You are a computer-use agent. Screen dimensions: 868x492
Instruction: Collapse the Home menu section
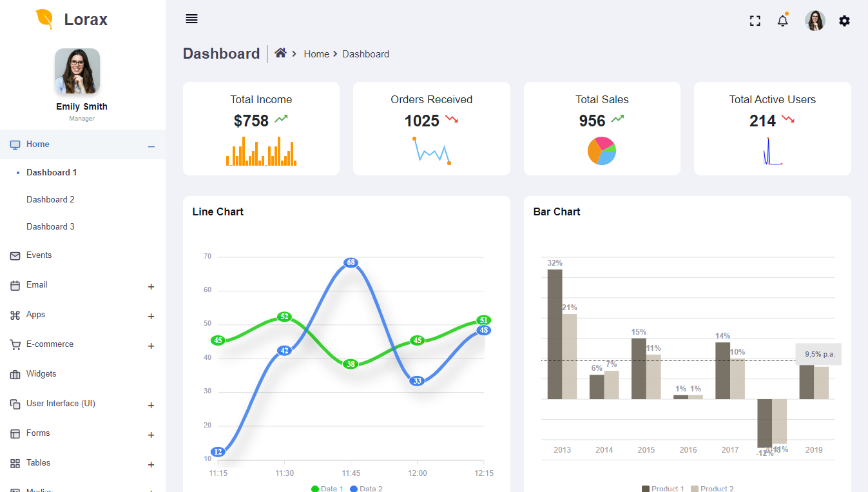tap(151, 147)
